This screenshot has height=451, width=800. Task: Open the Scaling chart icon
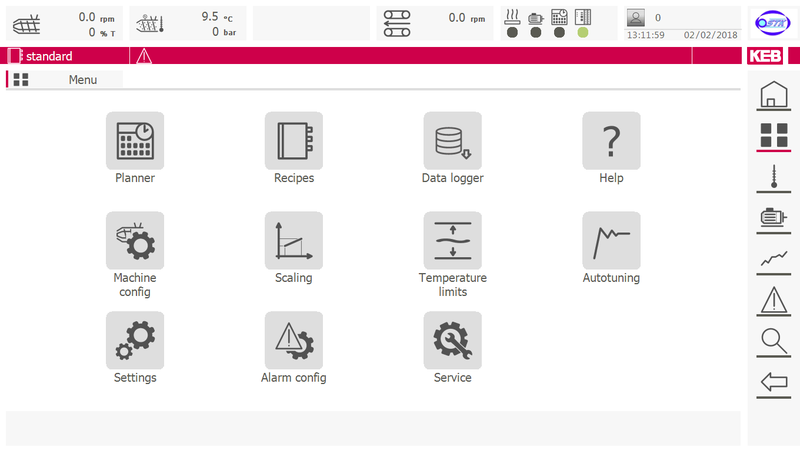(294, 241)
